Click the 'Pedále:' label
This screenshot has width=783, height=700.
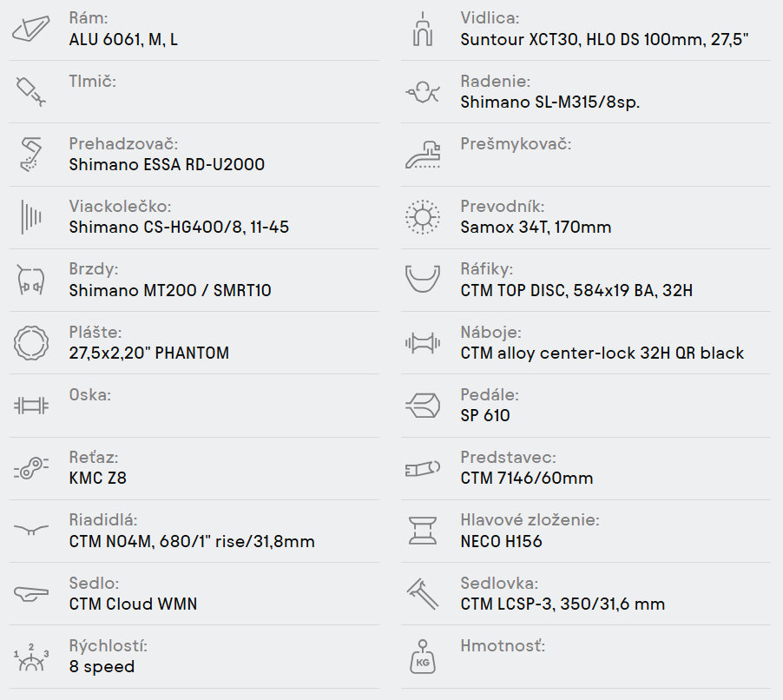pyautogui.click(x=490, y=394)
